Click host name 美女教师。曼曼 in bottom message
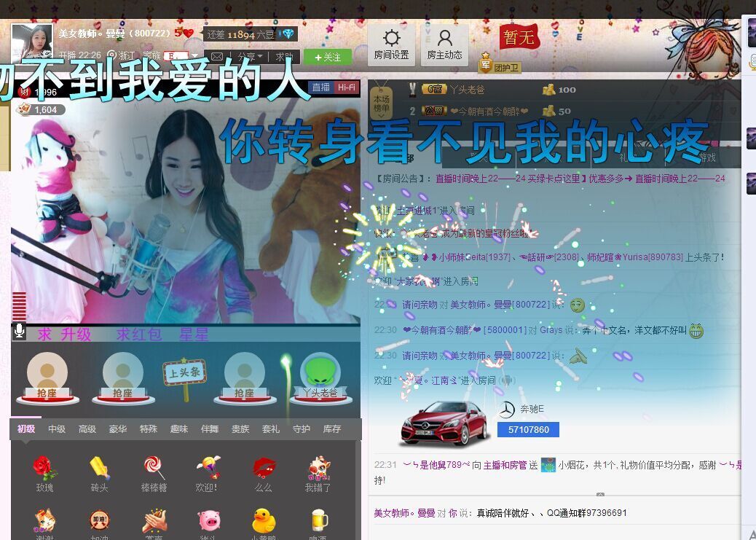This screenshot has width=756, height=540. click(x=404, y=513)
